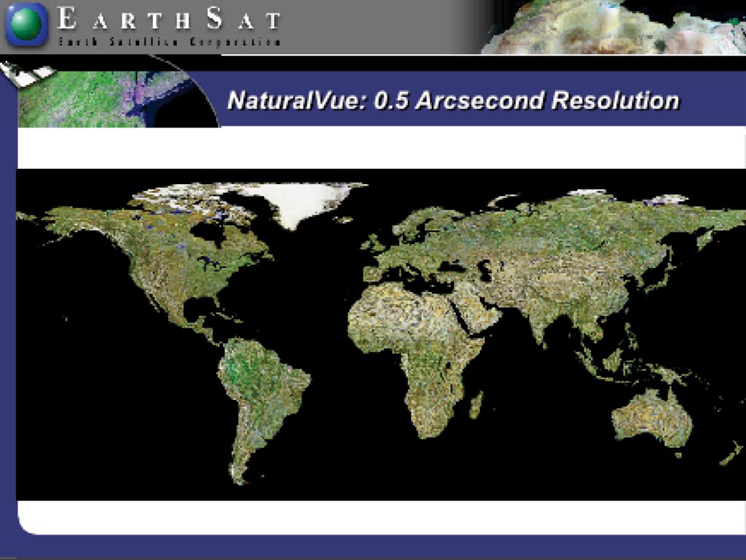Viewport: 746px width, 560px height.
Task: Select the EARTHSAT wordmark text
Action: coord(168,19)
